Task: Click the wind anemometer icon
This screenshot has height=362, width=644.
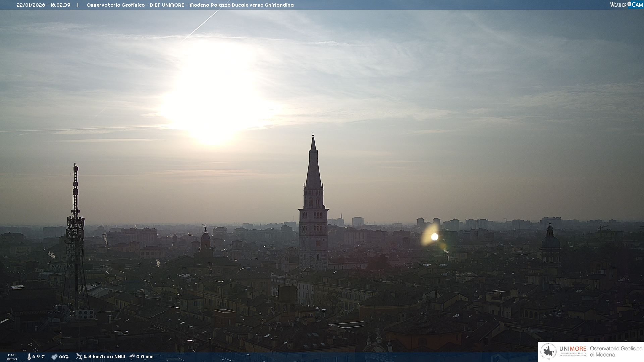Action: (x=79, y=357)
